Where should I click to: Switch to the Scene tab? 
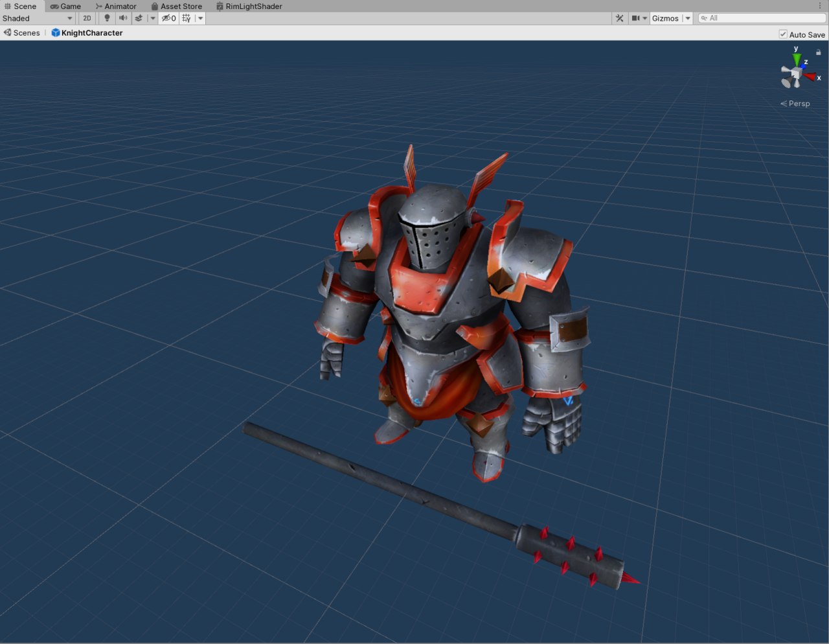pyautogui.click(x=21, y=6)
